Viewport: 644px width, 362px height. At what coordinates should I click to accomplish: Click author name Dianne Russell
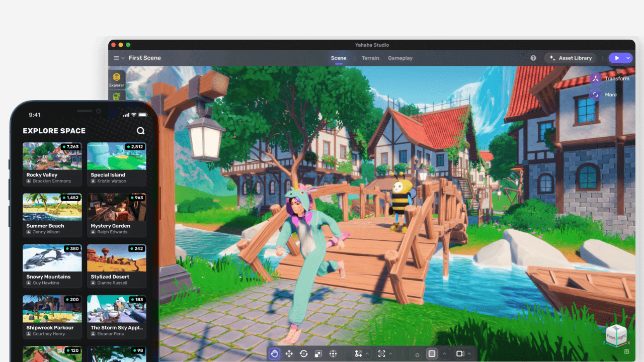pyautogui.click(x=113, y=283)
